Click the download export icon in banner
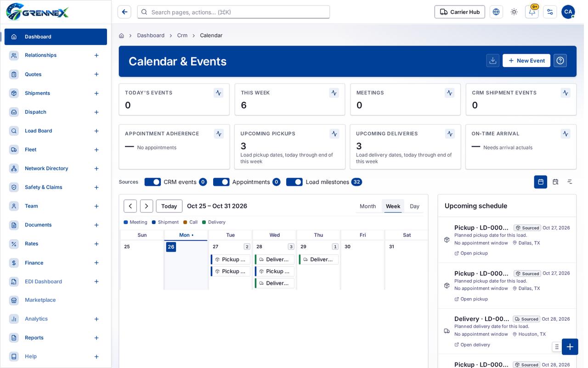The width and height of the screenshot is (588, 368). click(x=493, y=61)
